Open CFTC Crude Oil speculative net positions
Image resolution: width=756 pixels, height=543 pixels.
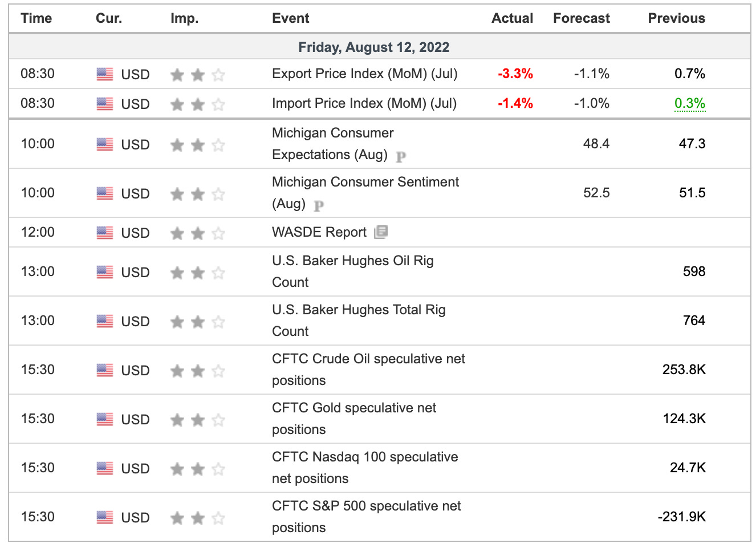pos(368,369)
